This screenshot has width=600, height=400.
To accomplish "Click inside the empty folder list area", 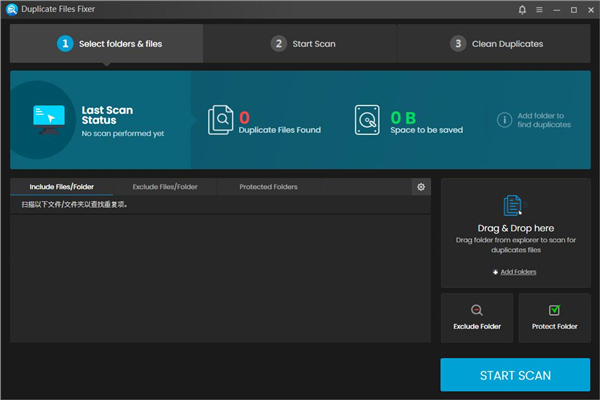I will (x=220, y=280).
